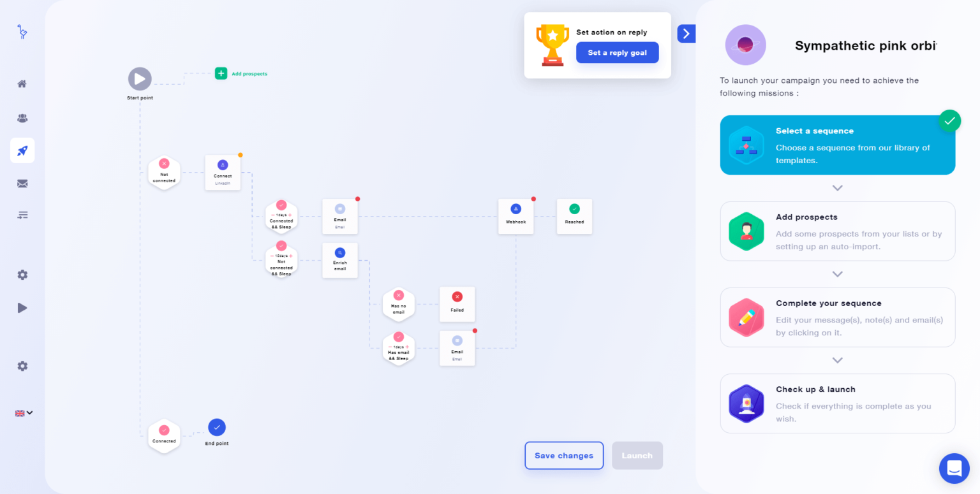The width and height of the screenshot is (980, 494).
Task: Click the green plus Add prospects icon
Action: click(221, 73)
